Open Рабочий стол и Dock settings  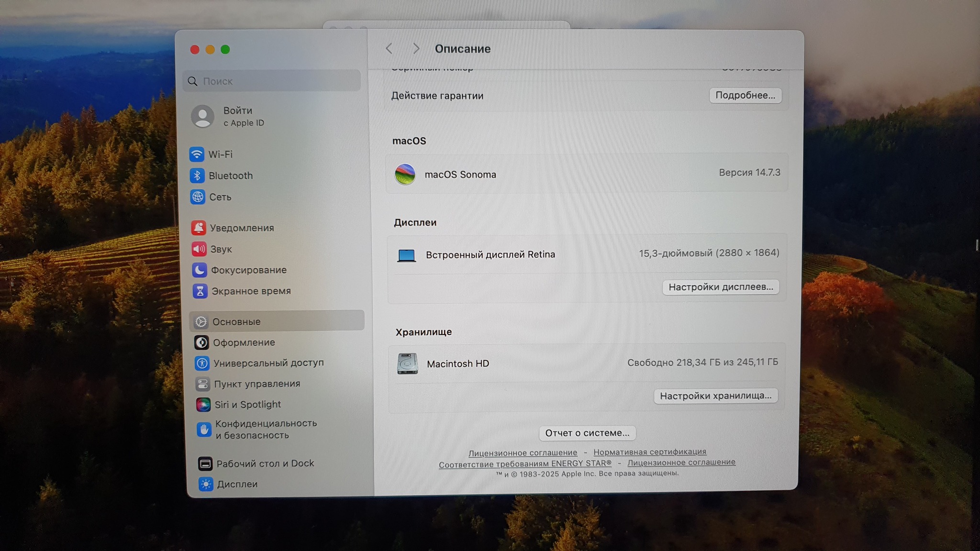(x=265, y=463)
